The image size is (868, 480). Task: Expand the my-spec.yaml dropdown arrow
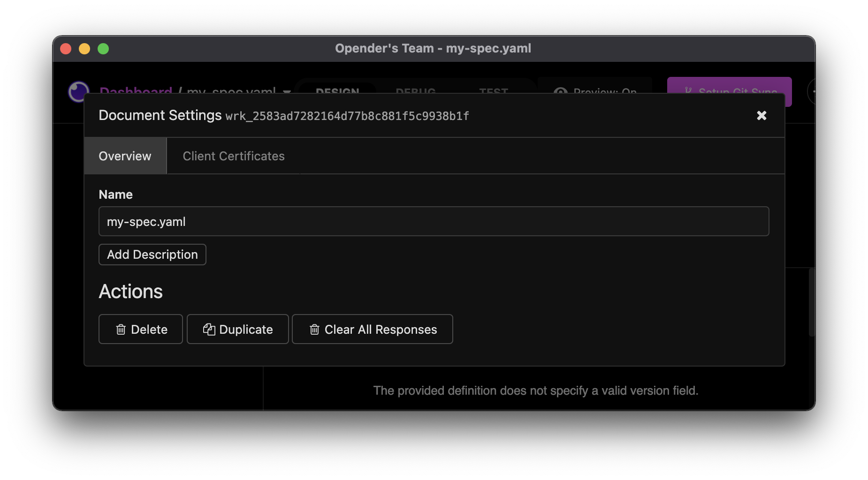click(287, 91)
